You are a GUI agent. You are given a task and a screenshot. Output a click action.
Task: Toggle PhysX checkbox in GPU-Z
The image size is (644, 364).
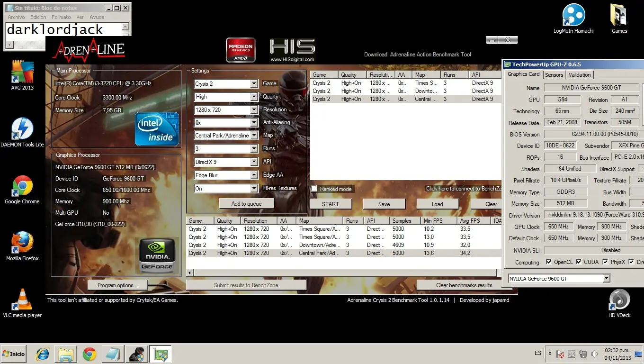click(x=605, y=262)
